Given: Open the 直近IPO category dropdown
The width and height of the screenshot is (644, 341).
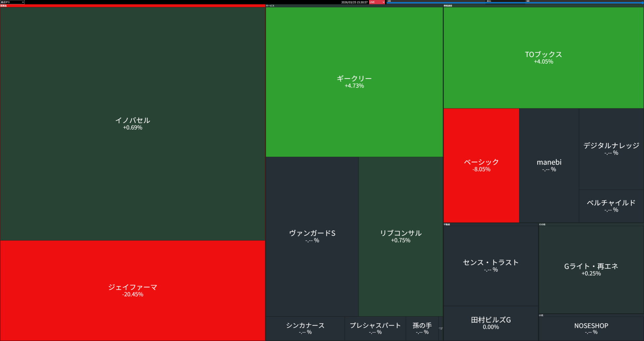Looking at the screenshot, I should point(12,2).
